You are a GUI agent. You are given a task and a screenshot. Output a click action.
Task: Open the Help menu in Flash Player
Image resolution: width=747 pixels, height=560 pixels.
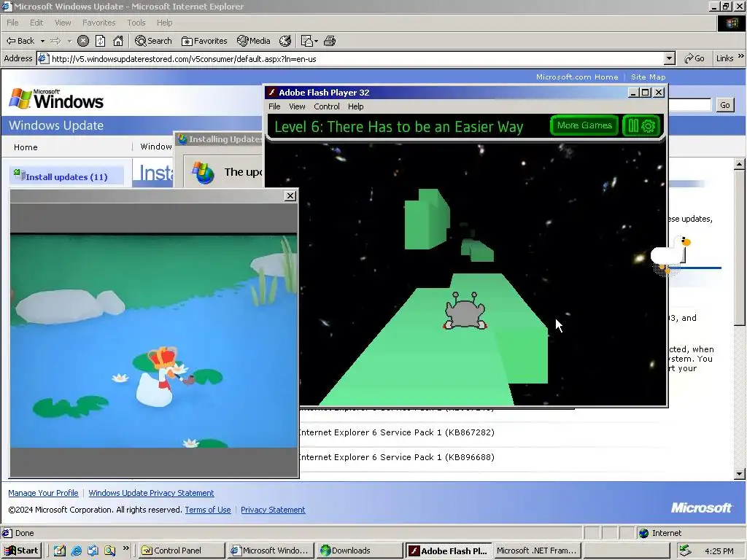355,106
